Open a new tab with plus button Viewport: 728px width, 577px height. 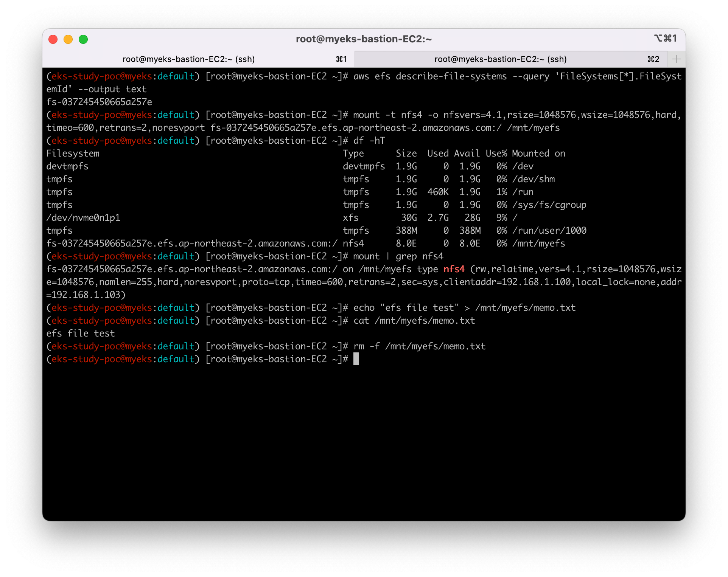(x=677, y=59)
